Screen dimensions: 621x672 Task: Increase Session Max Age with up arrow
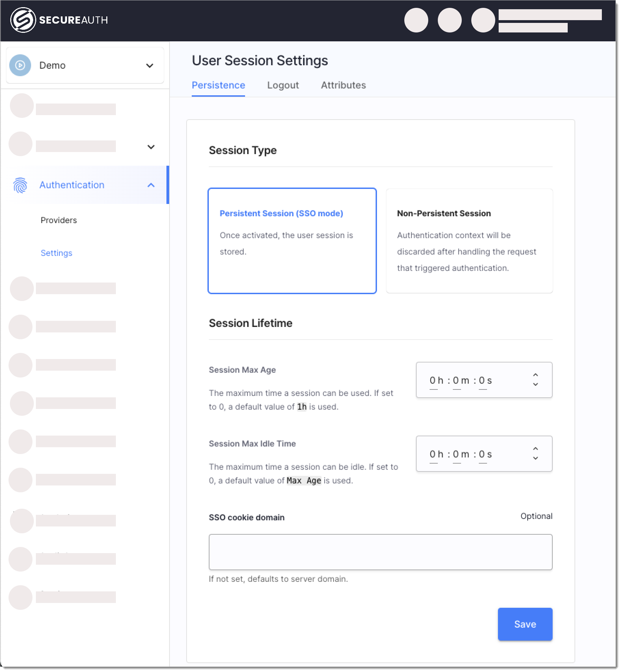point(536,375)
